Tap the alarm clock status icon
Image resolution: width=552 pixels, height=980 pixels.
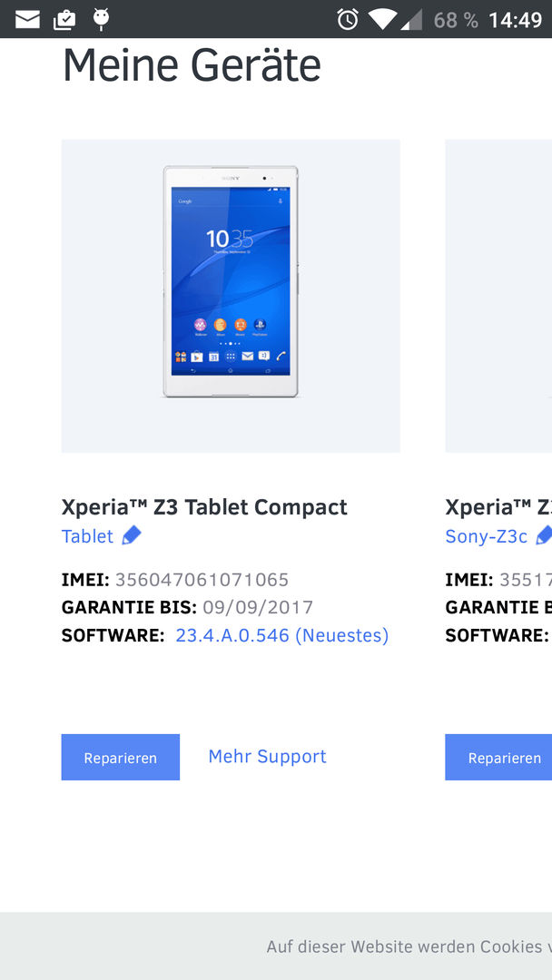(x=348, y=19)
